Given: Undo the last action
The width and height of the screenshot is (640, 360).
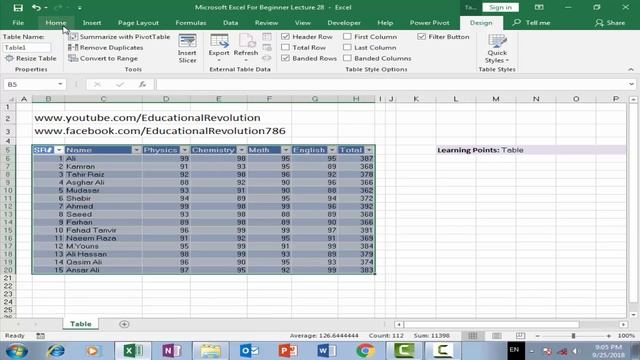Looking at the screenshot, I should pyautogui.click(x=36, y=7).
